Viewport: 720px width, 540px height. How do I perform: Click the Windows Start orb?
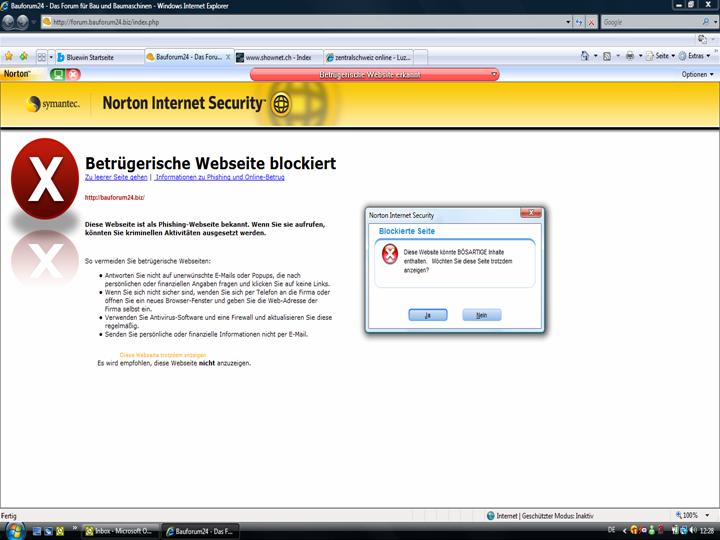click(14, 530)
